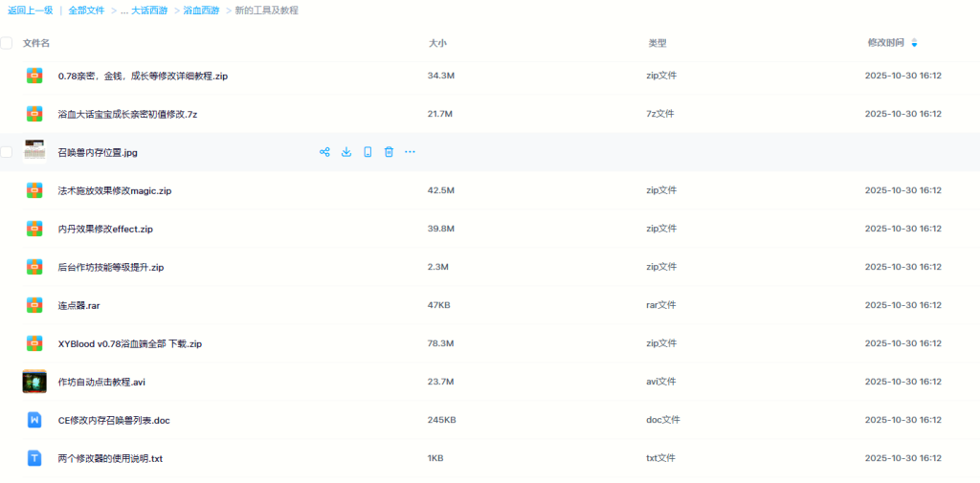
Task: Sort files by the 大小 column header
Action: point(437,43)
